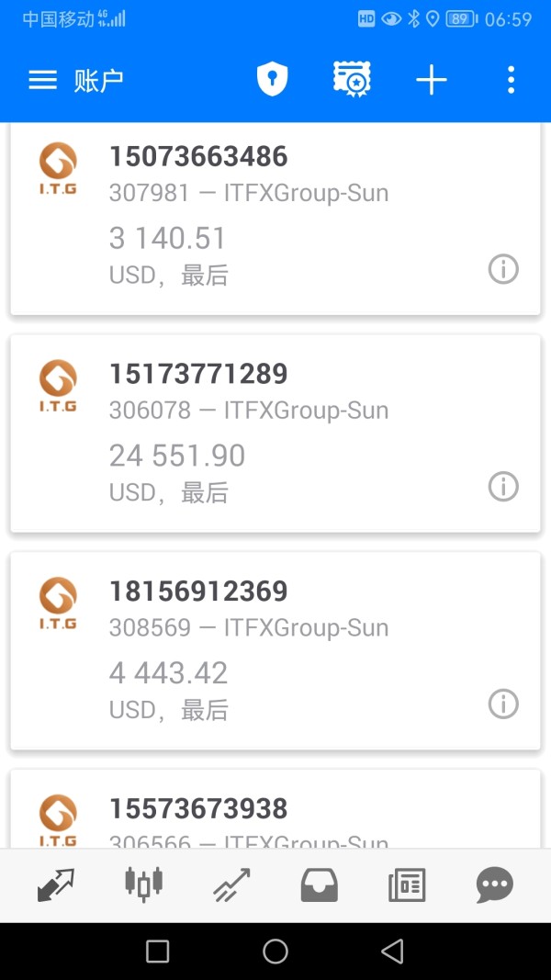Show info for account 18156912369
This screenshot has height=980, width=551.
pos(502,704)
